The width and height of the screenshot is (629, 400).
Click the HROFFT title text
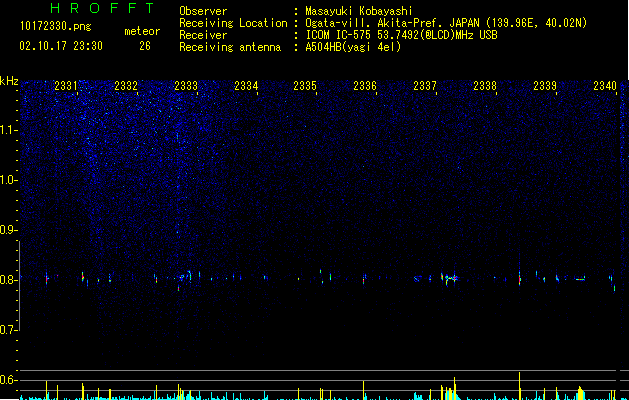pos(102,8)
